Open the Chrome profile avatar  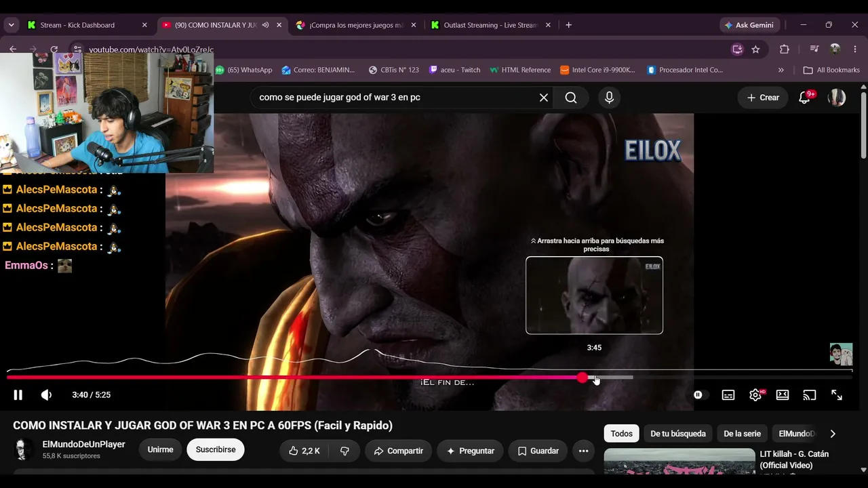point(835,49)
